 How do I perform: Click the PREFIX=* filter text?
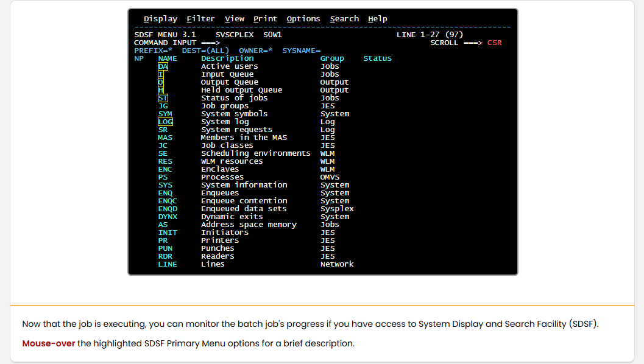[153, 51]
